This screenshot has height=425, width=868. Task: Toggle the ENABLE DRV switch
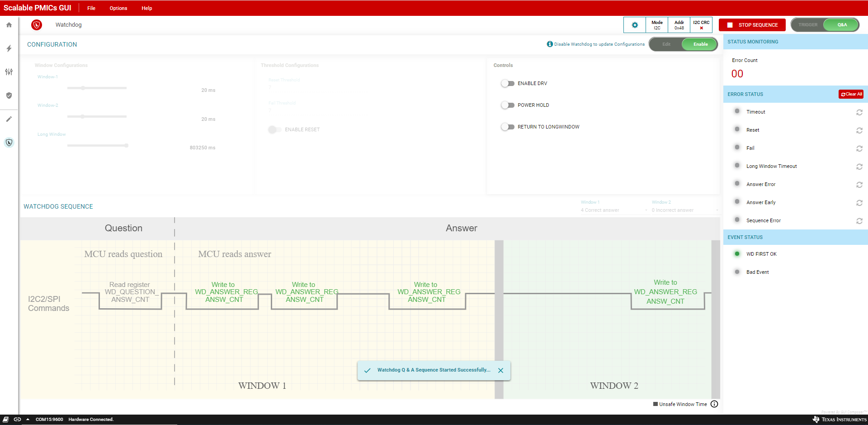[x=508, y=83]
